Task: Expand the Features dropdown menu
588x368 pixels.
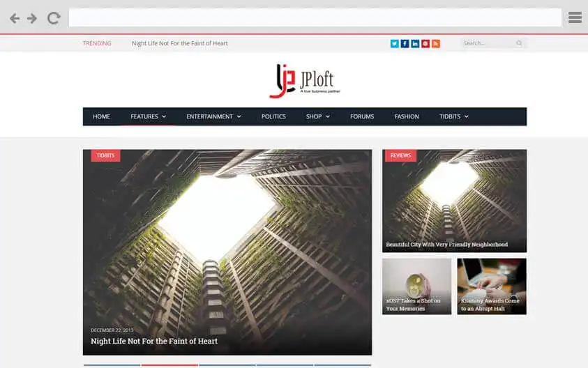Action: click(x=148, y=116)
